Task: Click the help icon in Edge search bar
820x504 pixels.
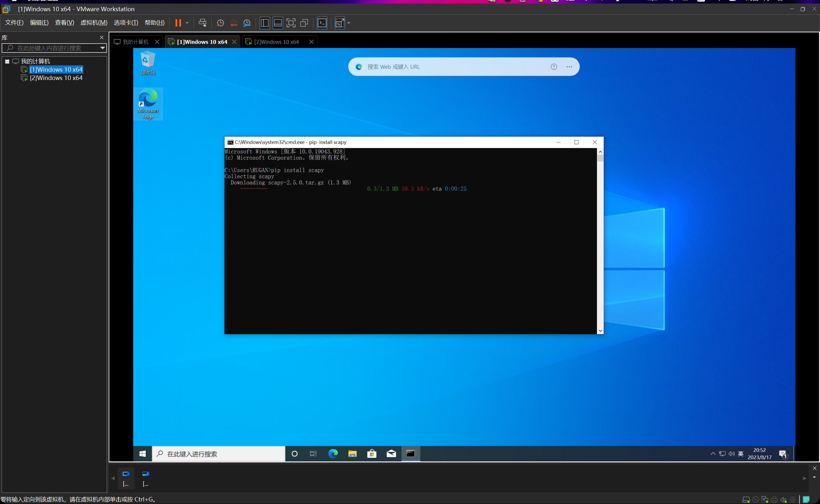Action: pyautogui.click(x=554, y=67)
